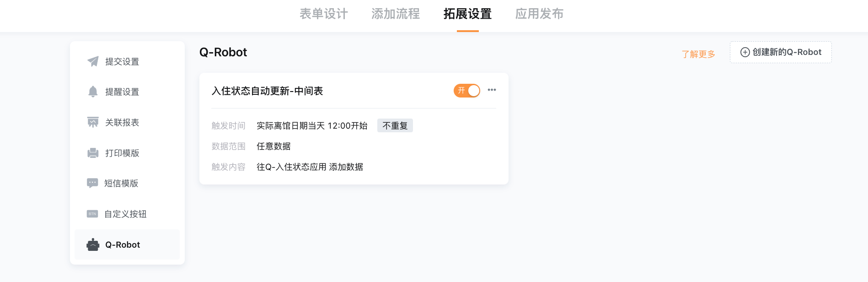Click the chat bubble icon for 短信模版
The image size is (868, 282).
pyautogui.click(x=92, y=183)
